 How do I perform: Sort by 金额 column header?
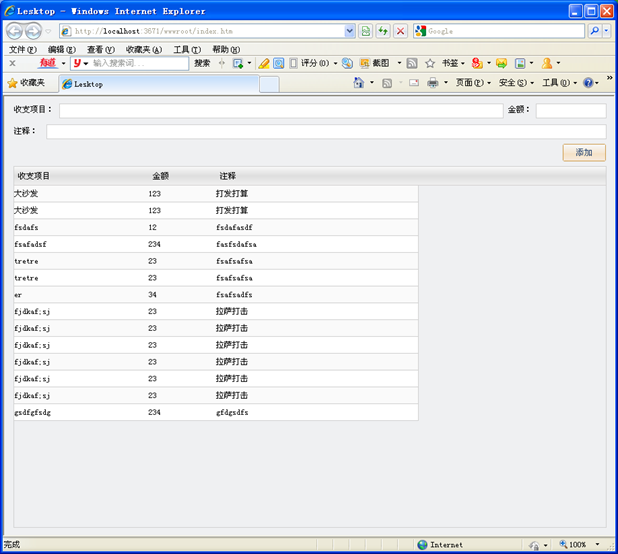(x=160, y=176)
